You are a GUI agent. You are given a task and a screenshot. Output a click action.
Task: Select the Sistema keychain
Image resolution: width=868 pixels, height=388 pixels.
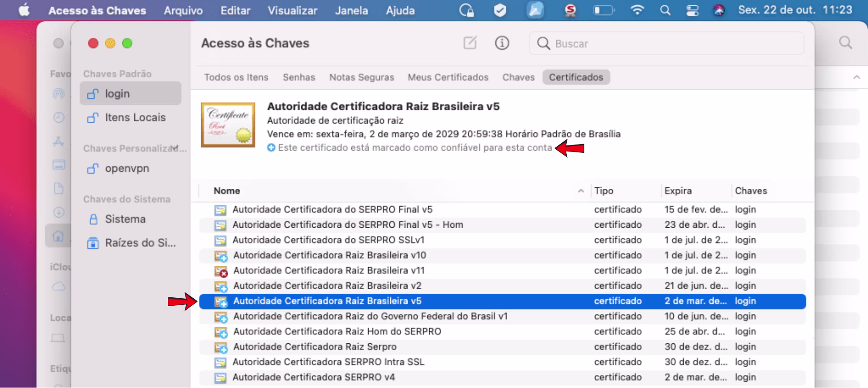coord(131,219)
